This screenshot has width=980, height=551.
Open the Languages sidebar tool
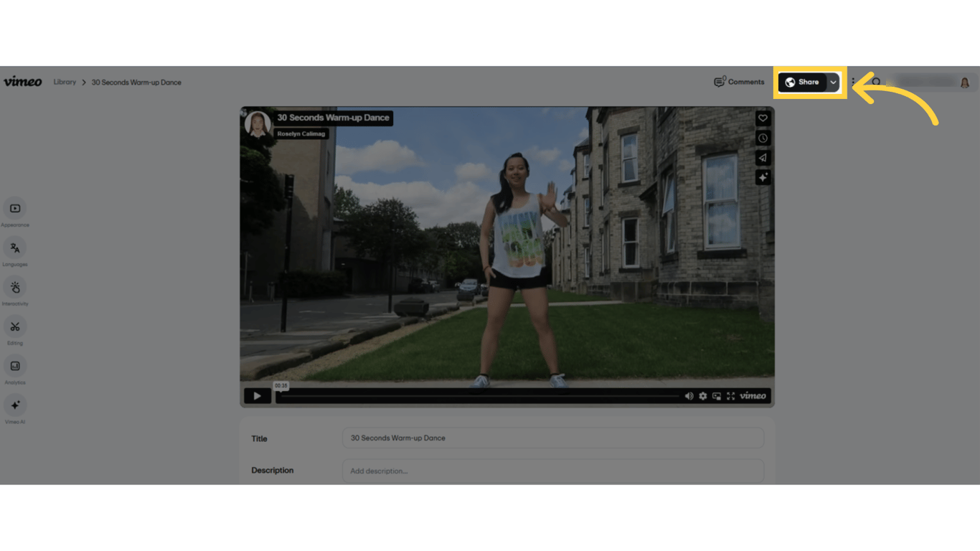(15, 248)
